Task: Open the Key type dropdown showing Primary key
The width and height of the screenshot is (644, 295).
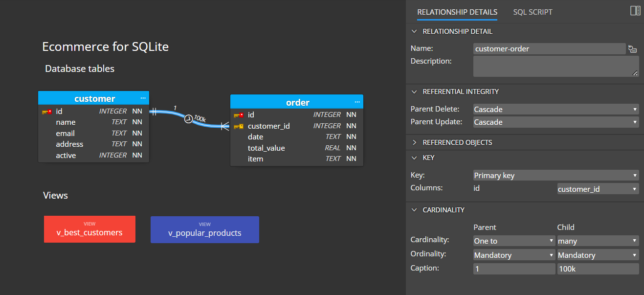Action: pyautogui.click(x=555, y=175)
